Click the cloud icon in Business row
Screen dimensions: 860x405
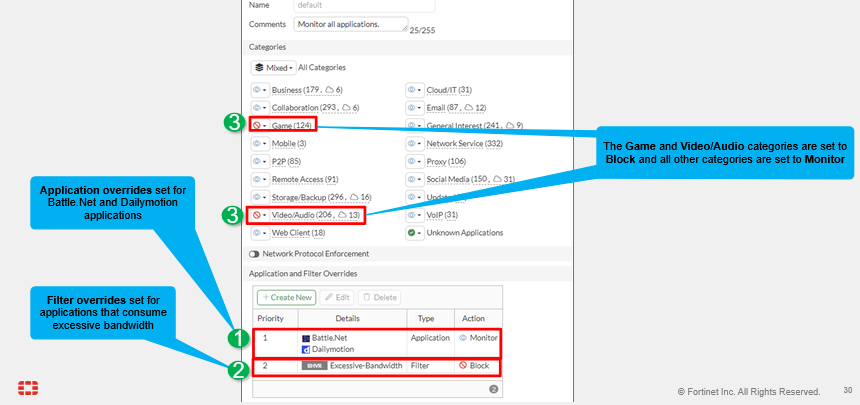tap(329, 89)
